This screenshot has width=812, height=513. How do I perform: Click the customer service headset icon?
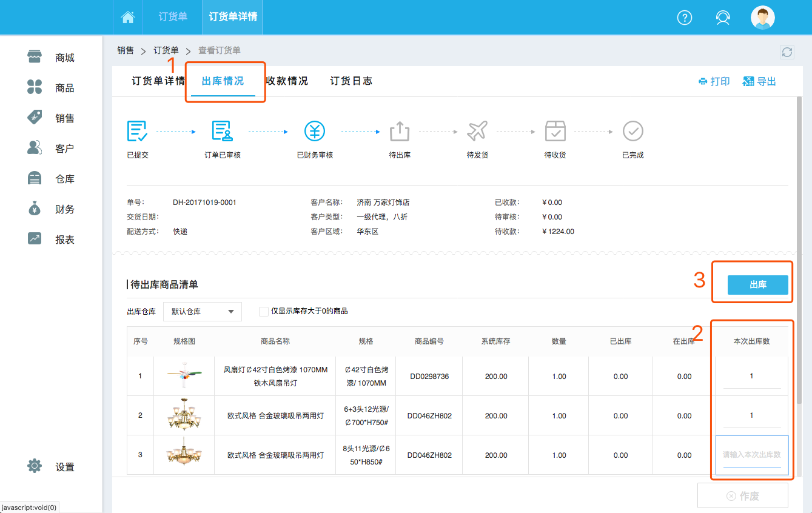[723, 18]
